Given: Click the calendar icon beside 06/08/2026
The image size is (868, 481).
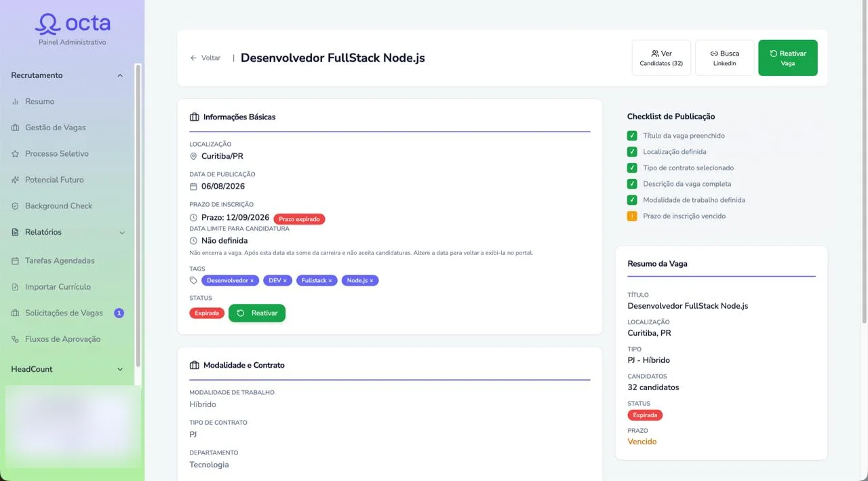Looking at the screenshot, I should [193, 187].
